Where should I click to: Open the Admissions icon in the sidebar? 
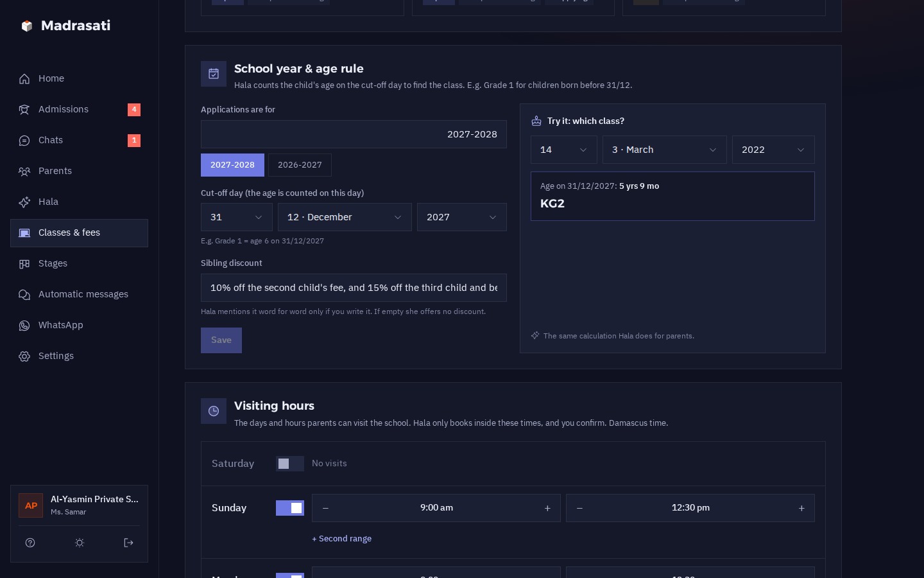(x=24, y=110)
